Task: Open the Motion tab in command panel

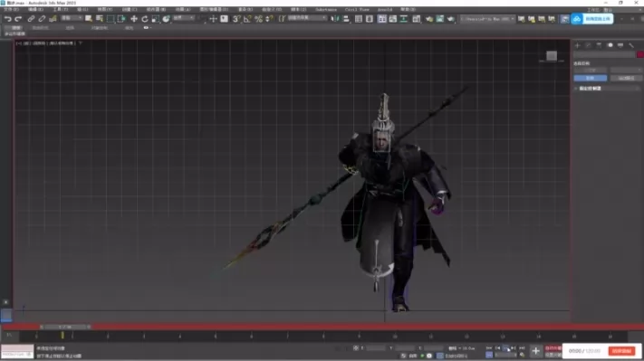Action: click(x=610, y=45)
